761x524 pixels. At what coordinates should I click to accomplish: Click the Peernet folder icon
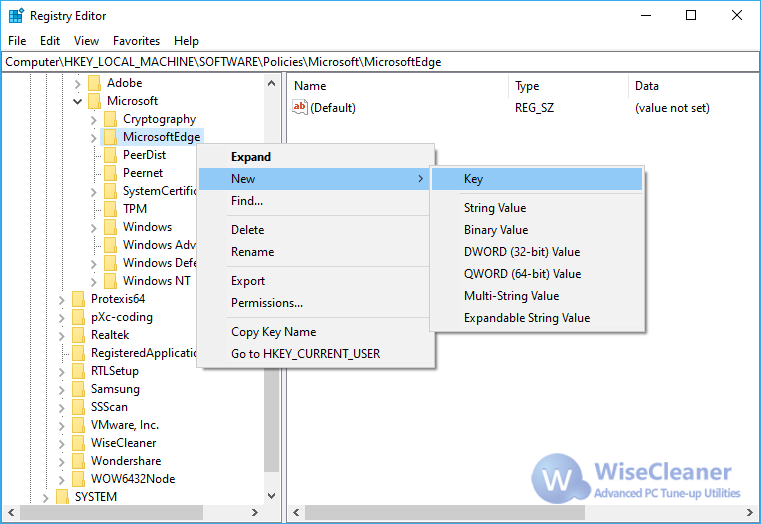110,173
